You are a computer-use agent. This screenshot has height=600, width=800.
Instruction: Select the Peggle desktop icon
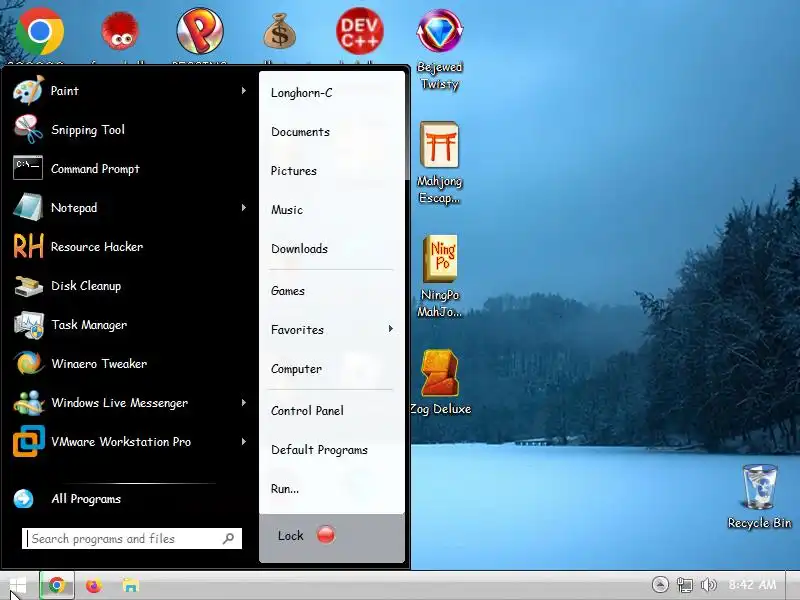(x=200, y=31)
